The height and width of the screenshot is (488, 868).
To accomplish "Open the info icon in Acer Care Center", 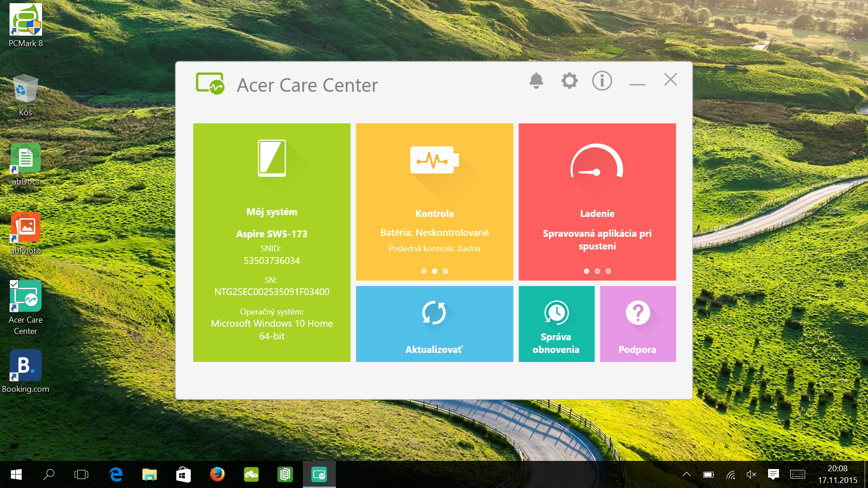I will [602, 81].
